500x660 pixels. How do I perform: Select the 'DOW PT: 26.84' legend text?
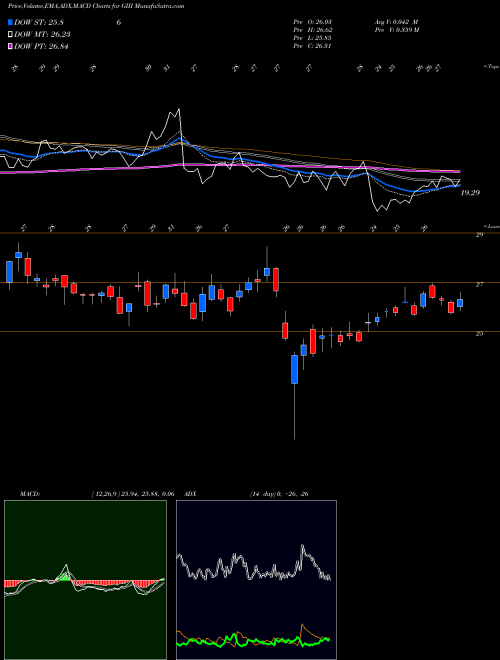click(x=41, y=46)
